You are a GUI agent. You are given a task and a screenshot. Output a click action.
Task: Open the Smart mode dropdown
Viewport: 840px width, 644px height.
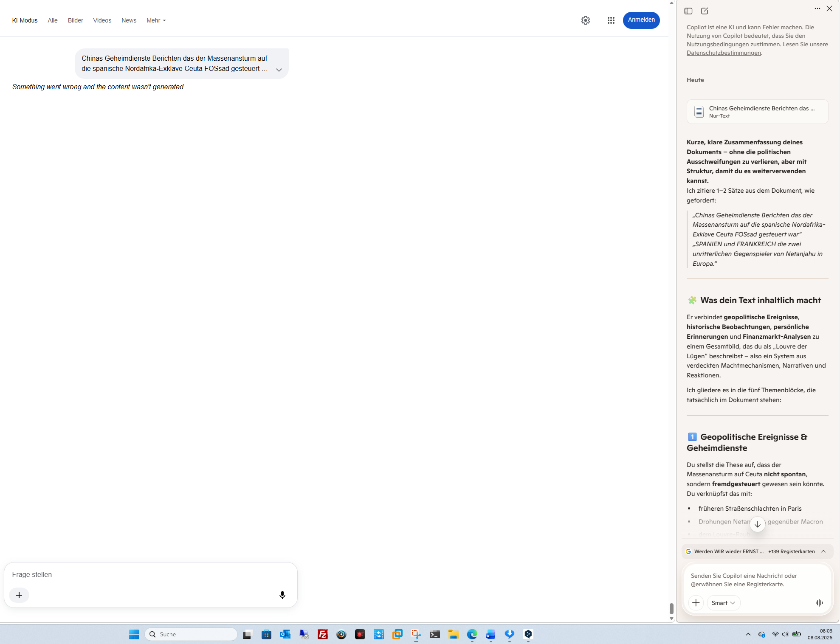723,603
